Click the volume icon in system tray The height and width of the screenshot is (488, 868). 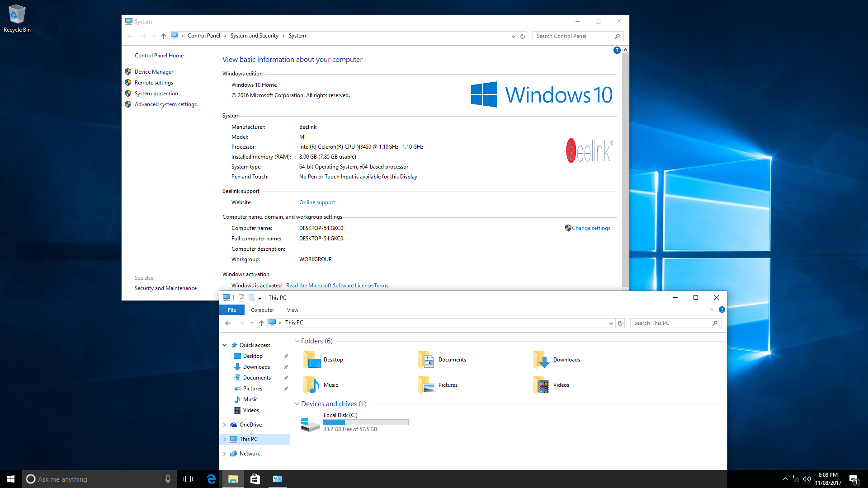point(807,479)
